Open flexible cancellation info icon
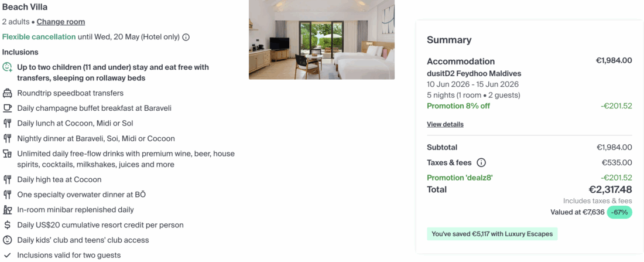 [x=186, y=37]
